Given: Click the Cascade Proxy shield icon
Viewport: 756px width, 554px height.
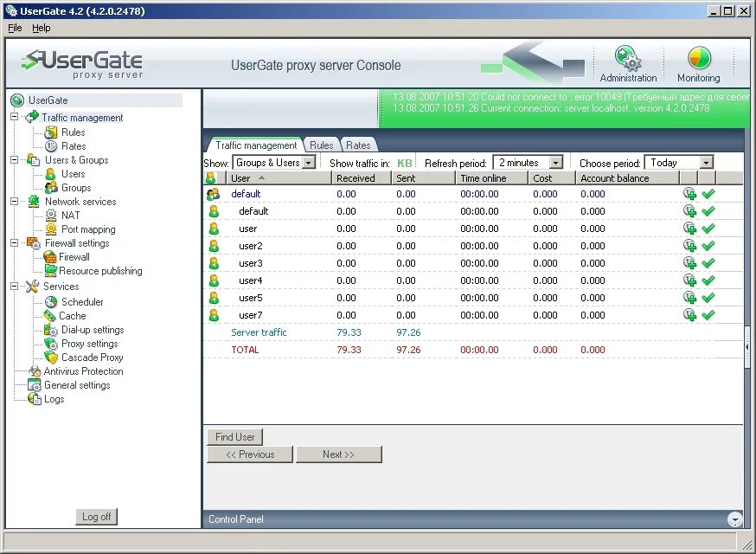Looking at the screenshot, I should point(51,358).
